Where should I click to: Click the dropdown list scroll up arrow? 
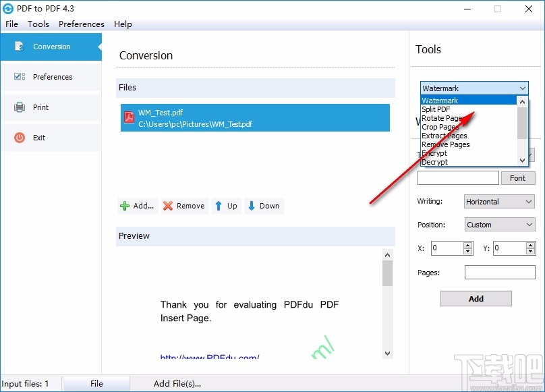pyautogui.click(x=522, y=102)
